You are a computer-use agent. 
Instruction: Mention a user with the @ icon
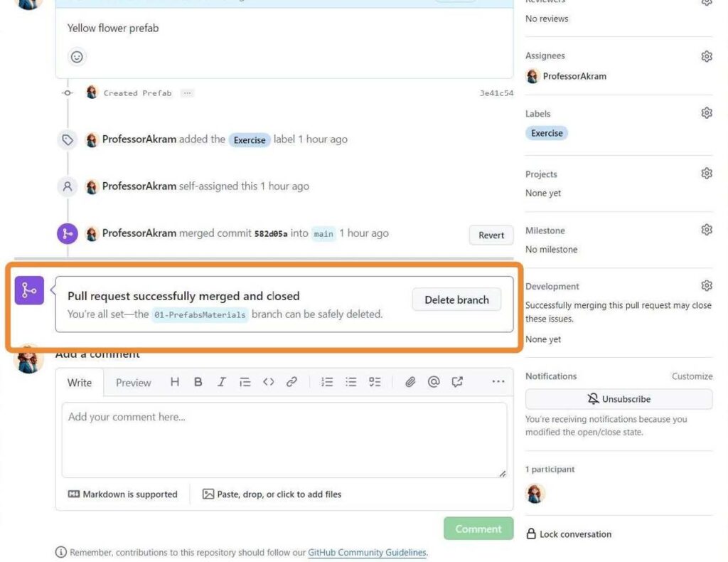[434, 382]
